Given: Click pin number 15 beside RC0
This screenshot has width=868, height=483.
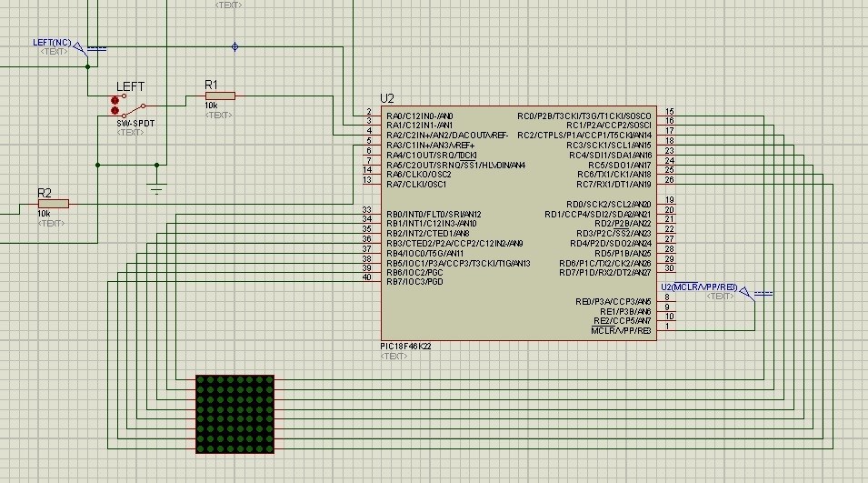Looking at the screenshot, I should pos(669,111).
